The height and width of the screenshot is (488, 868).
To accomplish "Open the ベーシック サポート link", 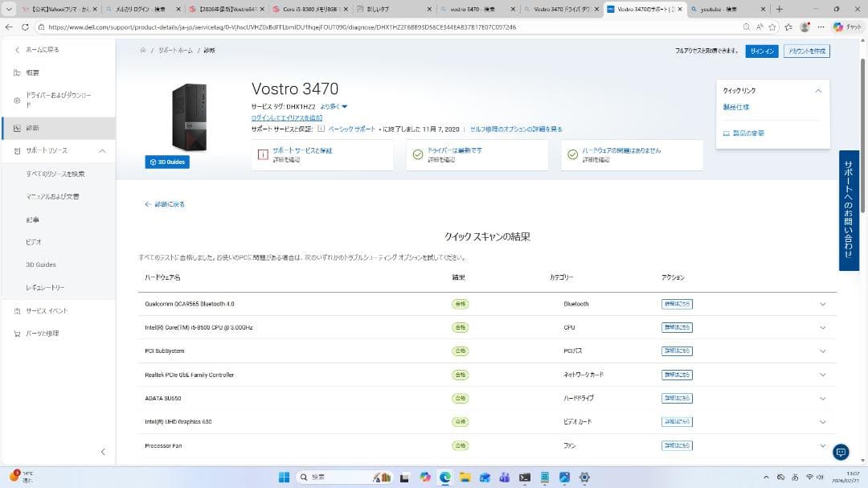I will pos(351,129).
